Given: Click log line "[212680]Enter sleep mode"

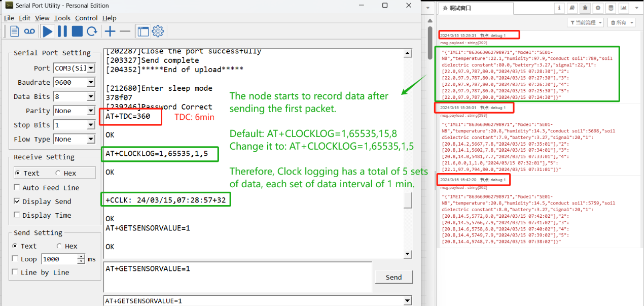Looking at the screenshot, I should [159, 88].
